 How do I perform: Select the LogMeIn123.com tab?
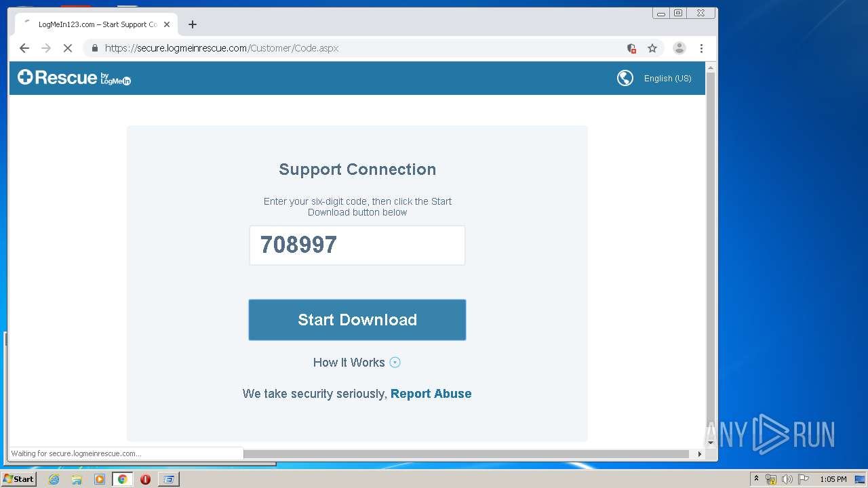click(97, 24)
